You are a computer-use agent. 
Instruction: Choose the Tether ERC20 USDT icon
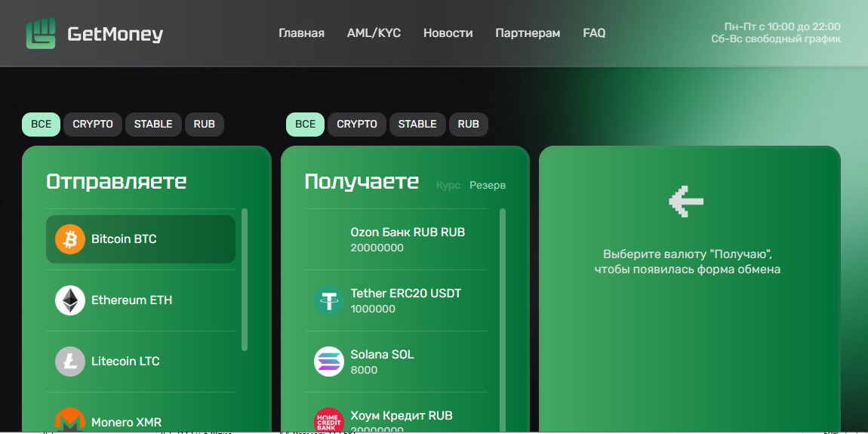(328, 300)
